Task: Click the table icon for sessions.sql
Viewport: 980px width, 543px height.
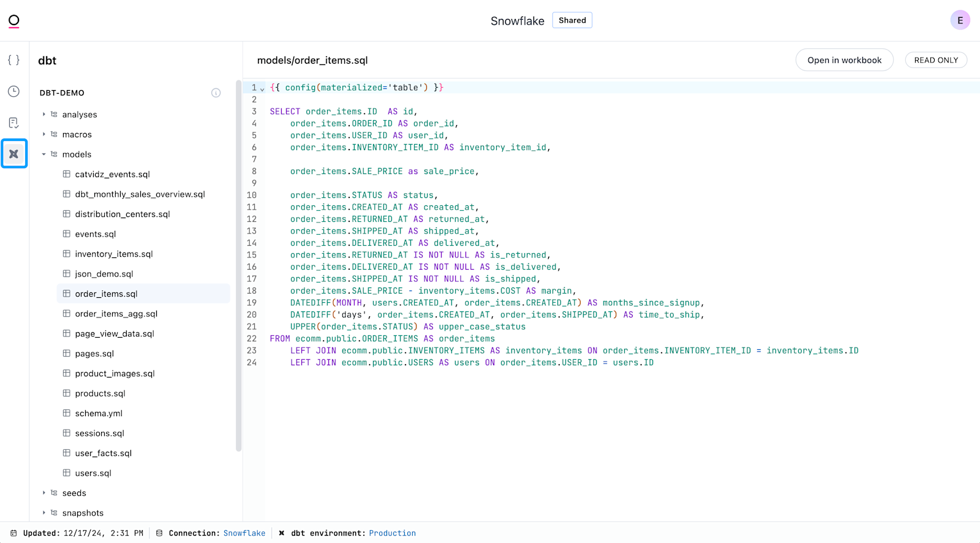Action: pos(66,433)
